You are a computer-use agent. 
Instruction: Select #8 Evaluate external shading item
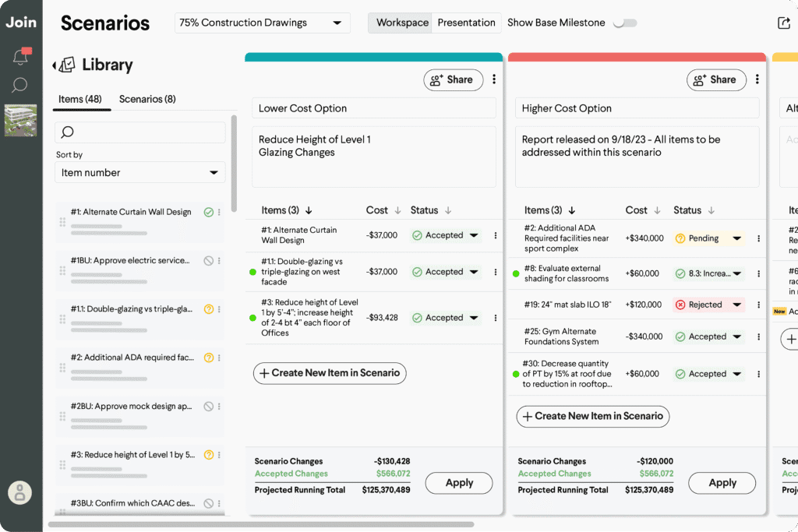coord(567,273)
